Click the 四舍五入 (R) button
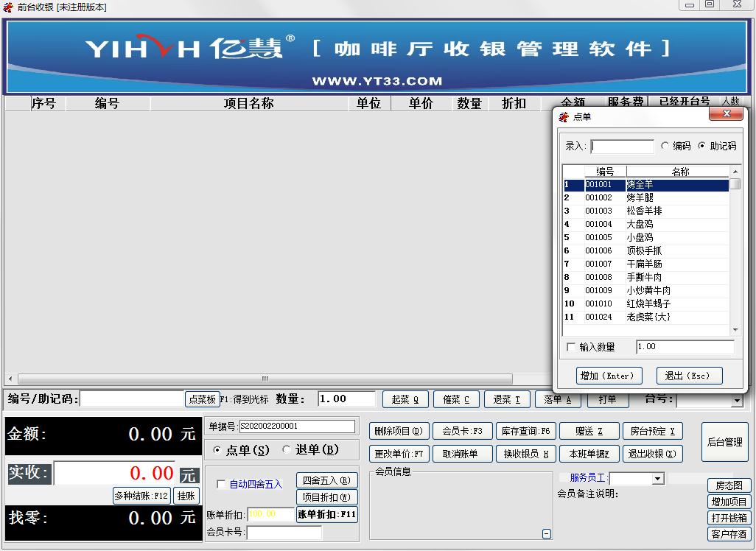Viewport: 756px width, 551px height. pyautogui.click(x=326, y=480)
